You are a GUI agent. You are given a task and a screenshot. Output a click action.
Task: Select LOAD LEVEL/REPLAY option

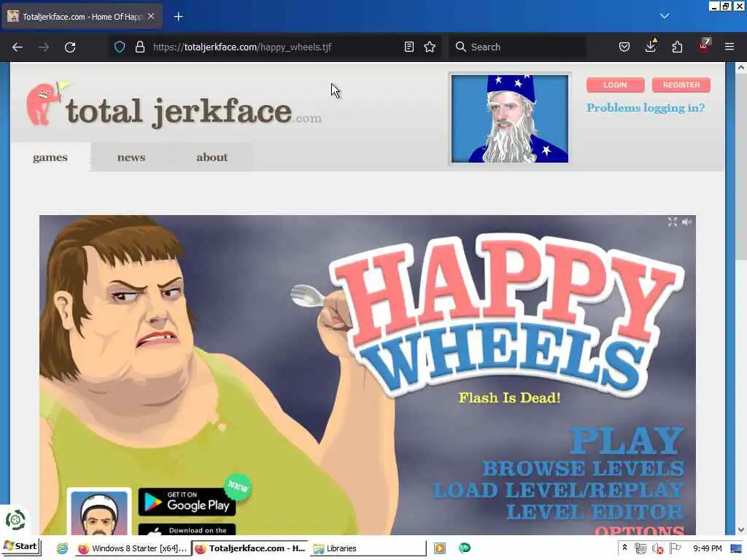pos(559,491)
